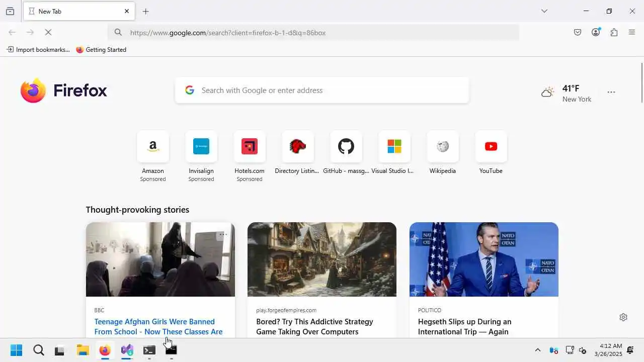644x362 pixels.
Task: Open the Forge of Empires story image
Action: (322, 259)
